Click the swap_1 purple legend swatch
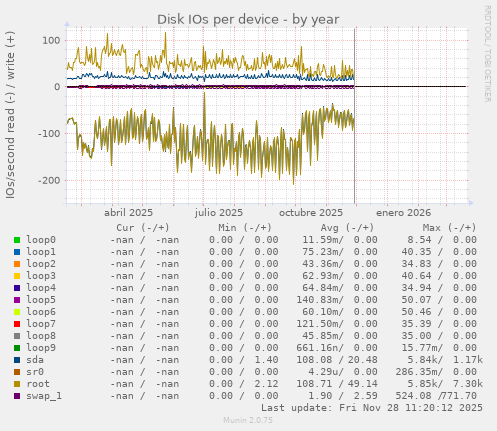 (17, 396)
